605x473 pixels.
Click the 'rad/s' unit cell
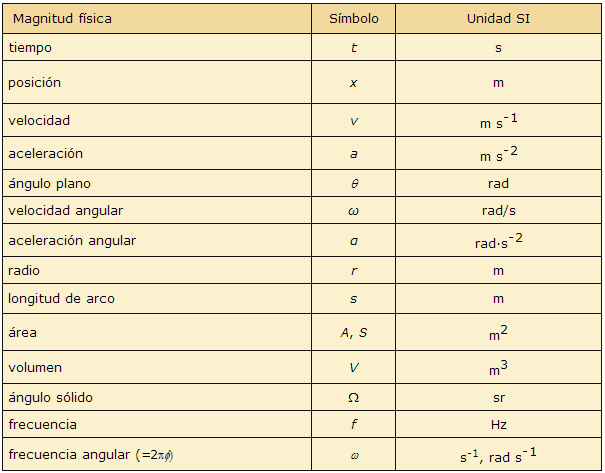[498, 211]
